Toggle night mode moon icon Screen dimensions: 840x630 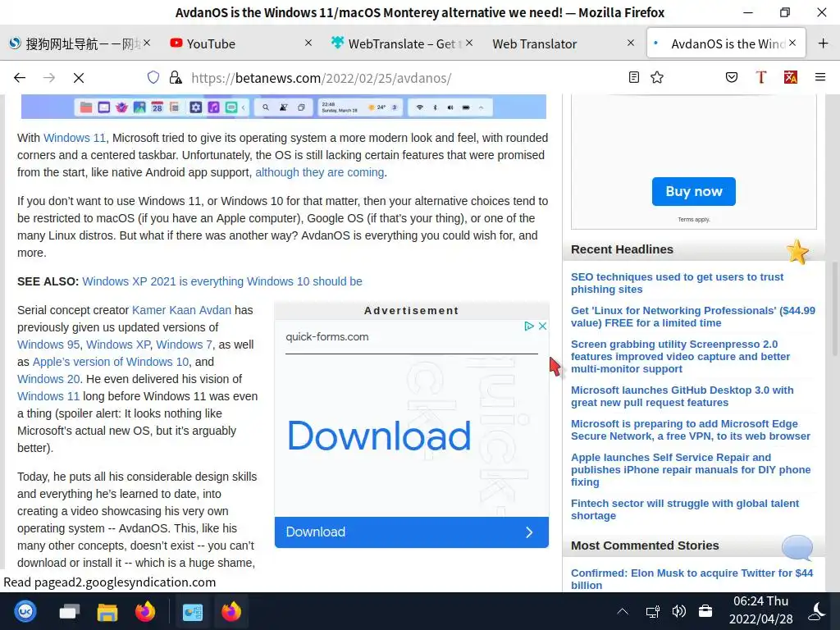(x=817, y=611)
